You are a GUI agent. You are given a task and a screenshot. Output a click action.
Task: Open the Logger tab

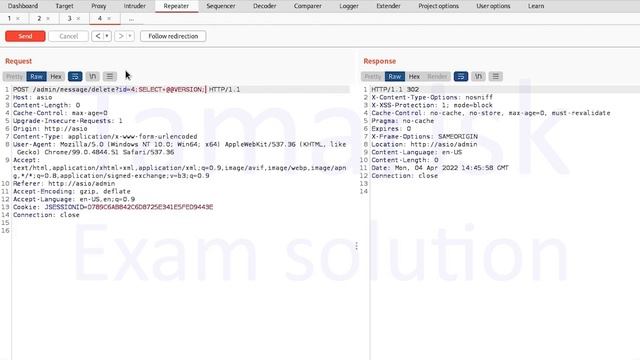[x=349, y=6]
